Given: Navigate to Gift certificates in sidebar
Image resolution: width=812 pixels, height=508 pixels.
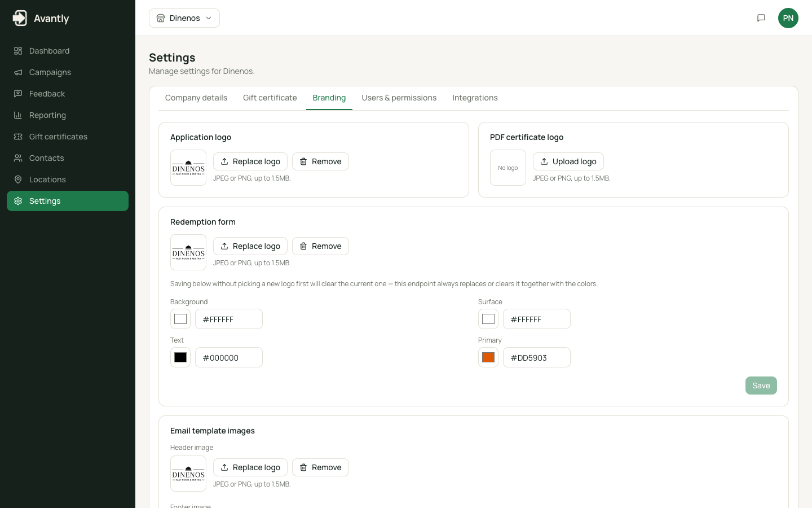Looking at the screenshot, I should coord(68,137).
